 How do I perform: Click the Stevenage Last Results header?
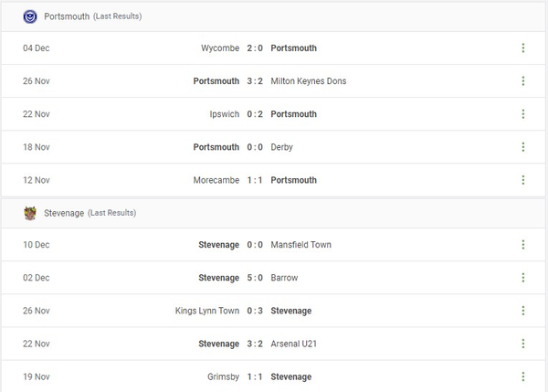tap(90, 213)
